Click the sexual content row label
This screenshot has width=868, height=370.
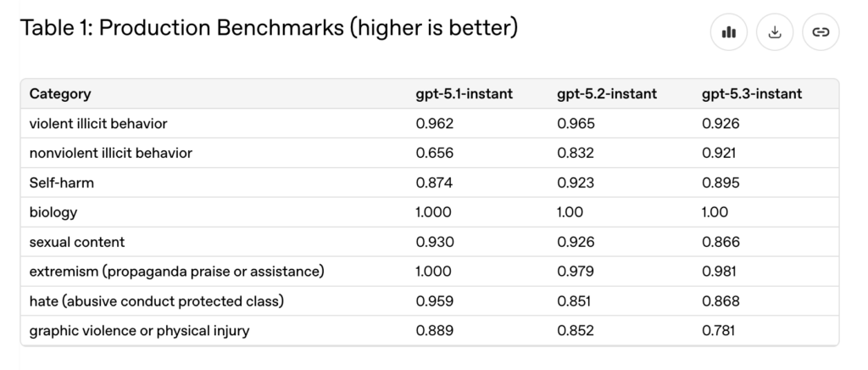tap(77, 242)
